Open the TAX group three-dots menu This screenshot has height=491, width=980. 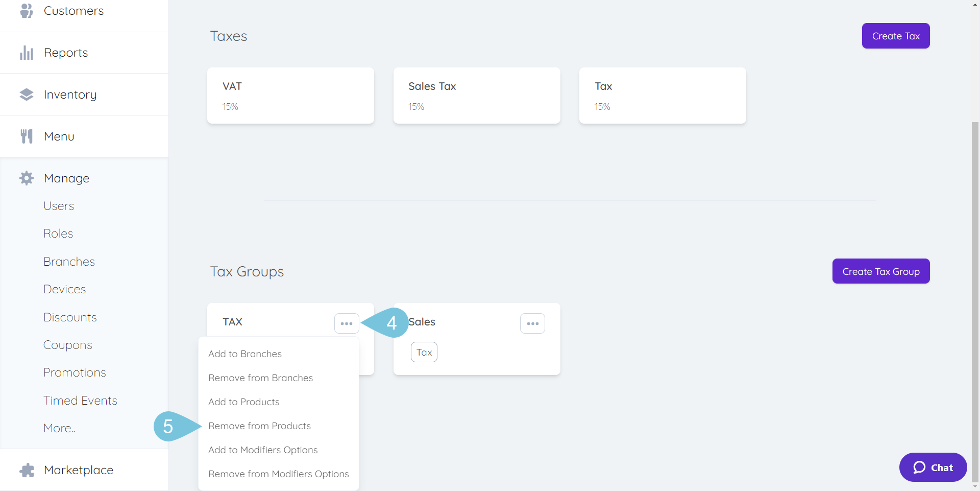coord(347,323)
